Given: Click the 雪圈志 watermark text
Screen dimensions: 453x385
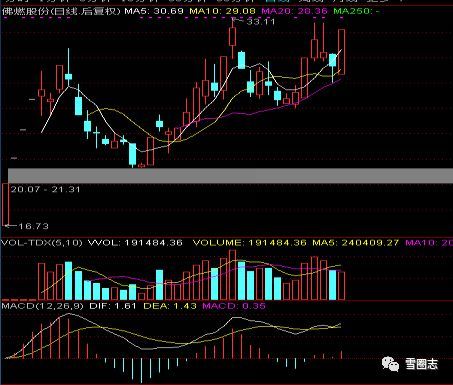Looking at the screenshot, I should 421,364.
